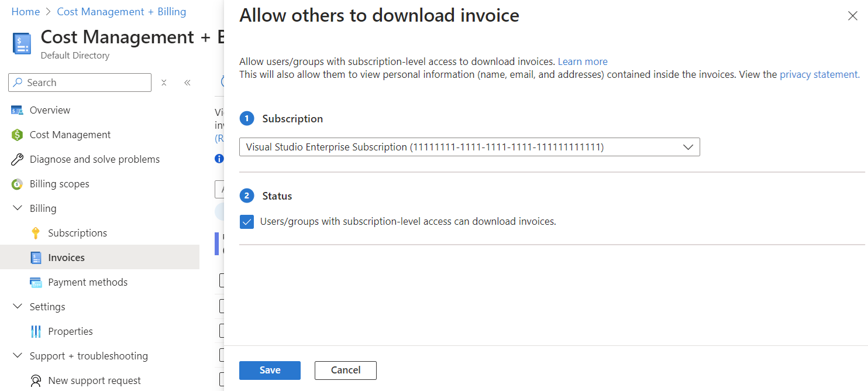Focus the sidebar Search field
Screen dimensions: 868x391
point(85,83)
